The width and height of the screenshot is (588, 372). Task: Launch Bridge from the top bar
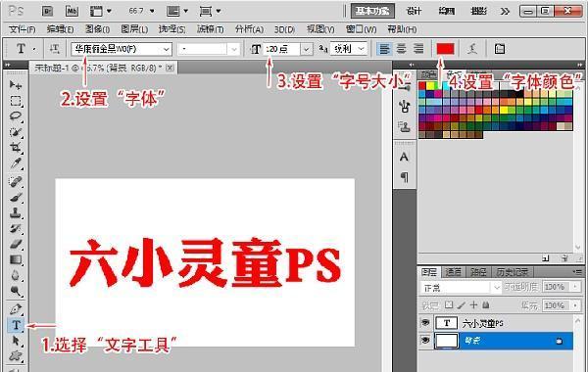pos(48,11)
